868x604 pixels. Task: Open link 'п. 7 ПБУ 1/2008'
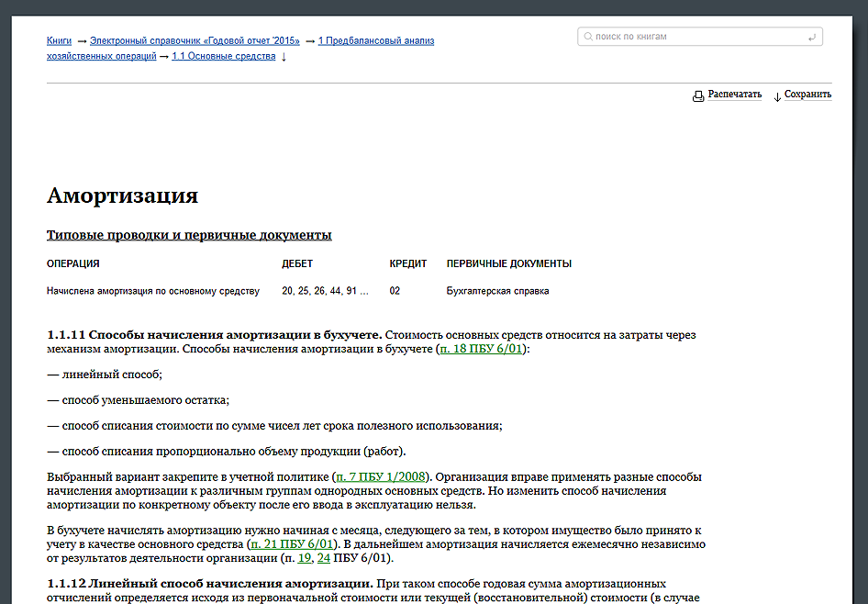[x=381, y=476]
